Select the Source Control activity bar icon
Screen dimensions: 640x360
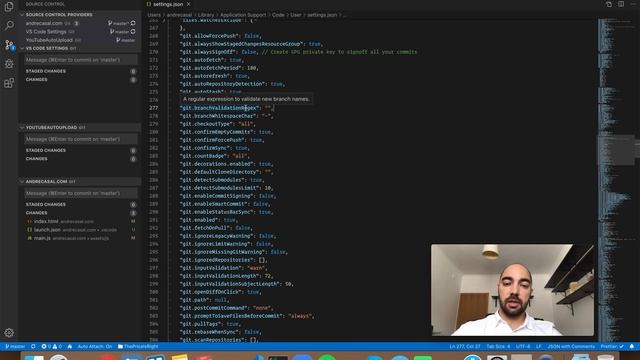9,45
